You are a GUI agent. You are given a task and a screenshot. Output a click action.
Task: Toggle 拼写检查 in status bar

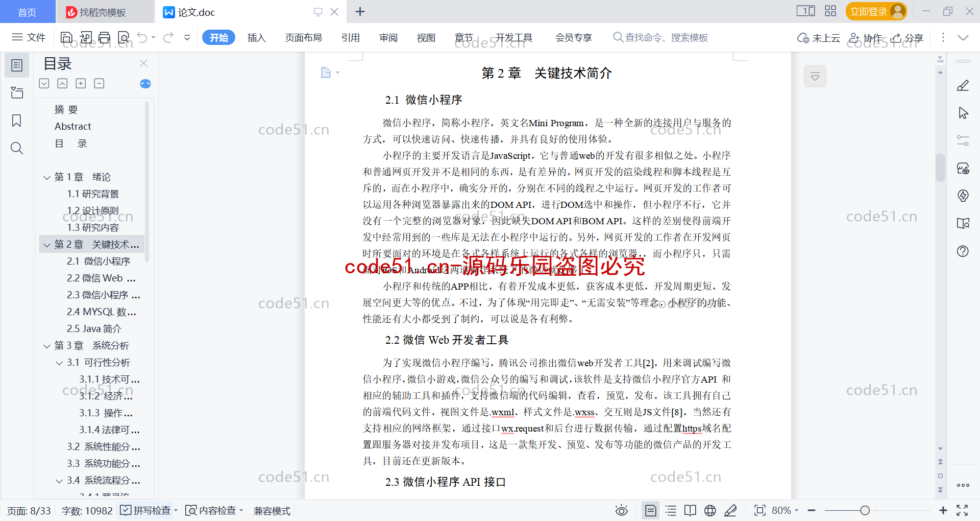pos(145,510)
